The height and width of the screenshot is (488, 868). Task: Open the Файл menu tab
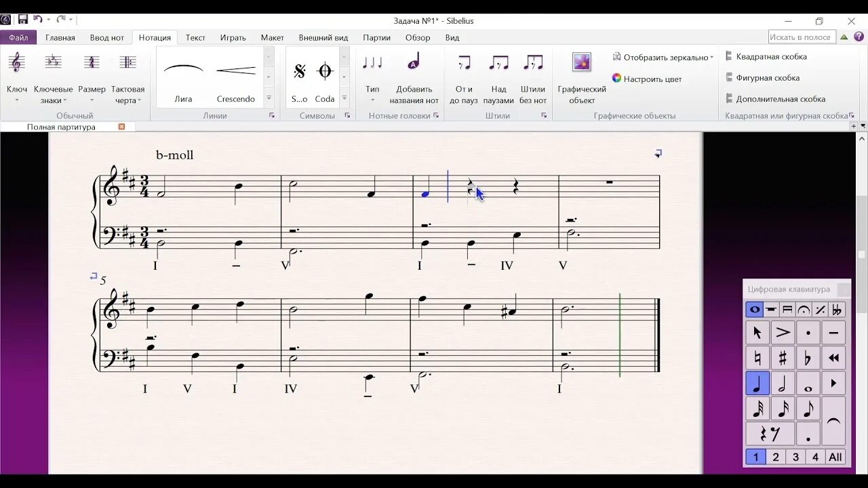18,37
